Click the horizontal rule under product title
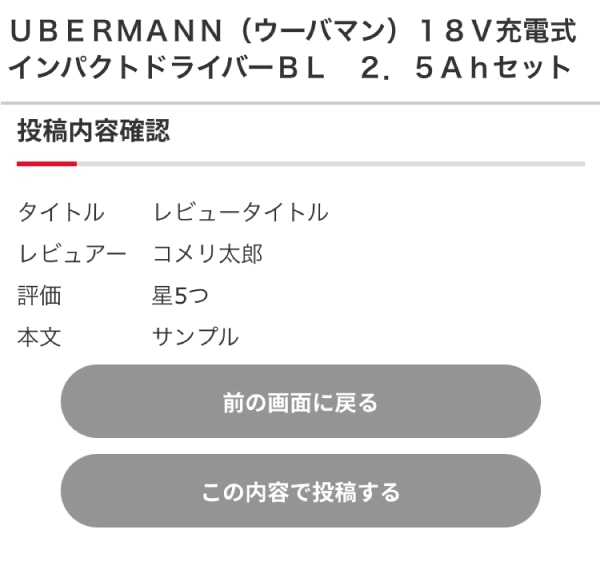The image size is (600, 567). click(300, 103)
